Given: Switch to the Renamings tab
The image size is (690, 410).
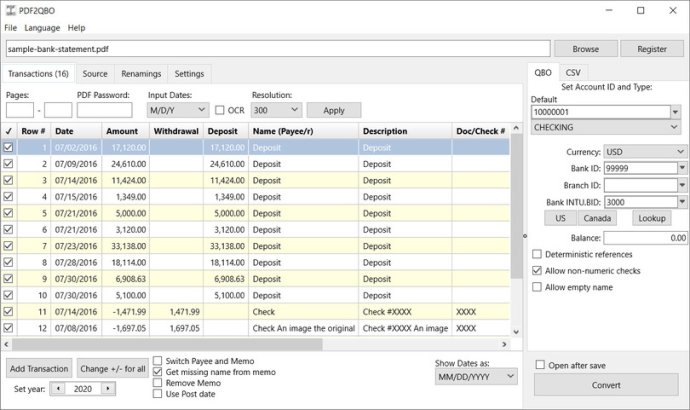Looking at the screenshot, I should click(141, 74).
